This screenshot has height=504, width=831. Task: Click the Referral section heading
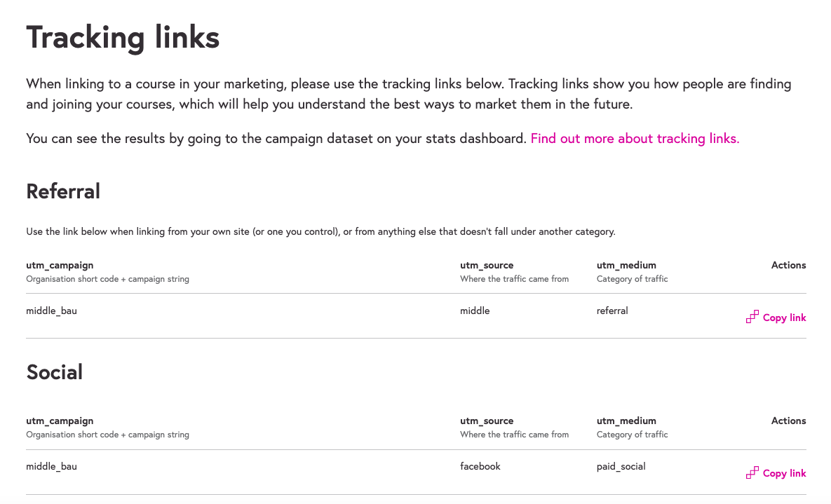(63, 191)
